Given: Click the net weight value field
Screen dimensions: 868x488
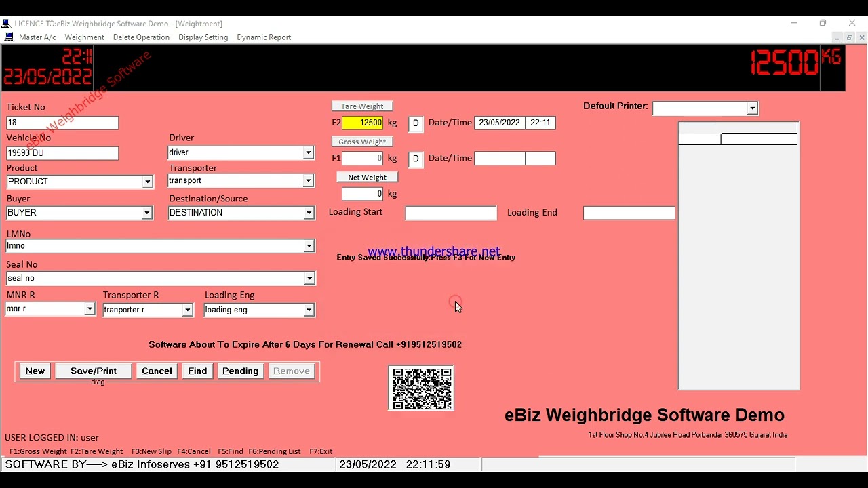Looking at the screenshot, I should [x=363, y=194].
